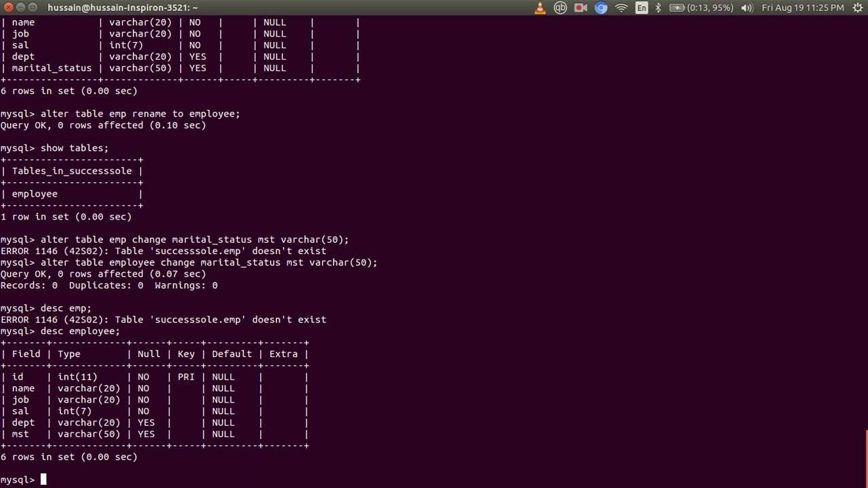Click the screen recorder camera indicator
This screenshot has width=868, height=488.
[580, 7]
